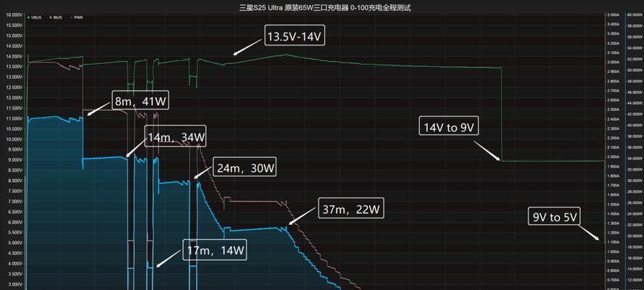Toggle the IBUS series in the legend
Viewport: 644px width, 290px height.
pos(55,17)
